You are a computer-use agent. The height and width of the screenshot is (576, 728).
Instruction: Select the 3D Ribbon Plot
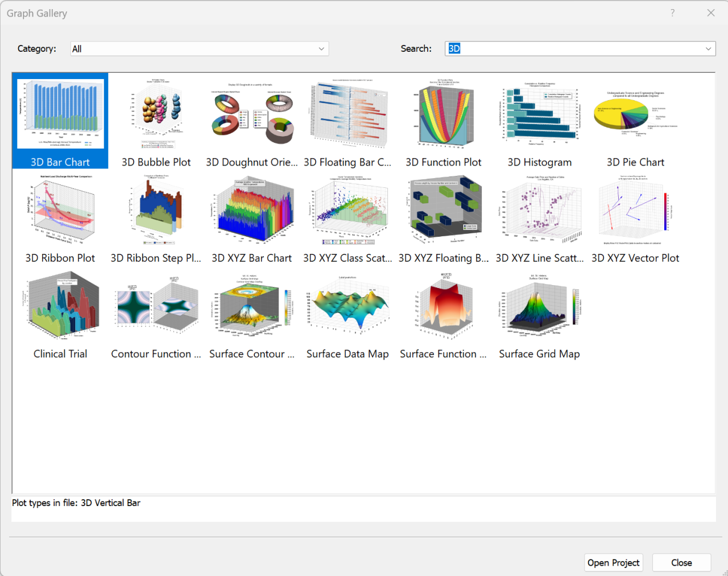60,209
